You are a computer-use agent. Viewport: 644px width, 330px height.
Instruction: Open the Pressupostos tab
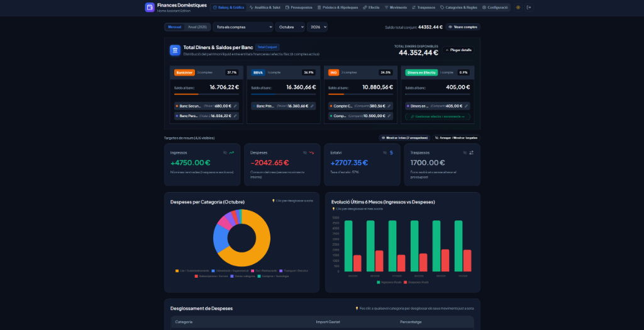299,8
